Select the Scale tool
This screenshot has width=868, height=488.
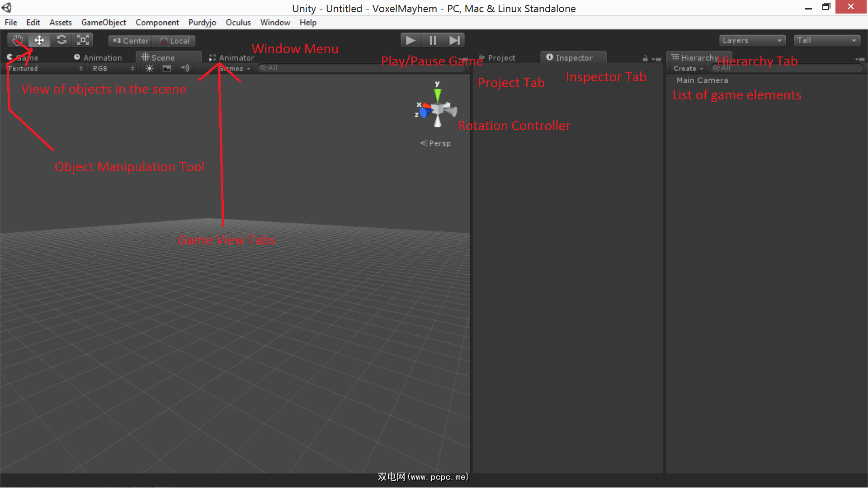pos(83,40)
